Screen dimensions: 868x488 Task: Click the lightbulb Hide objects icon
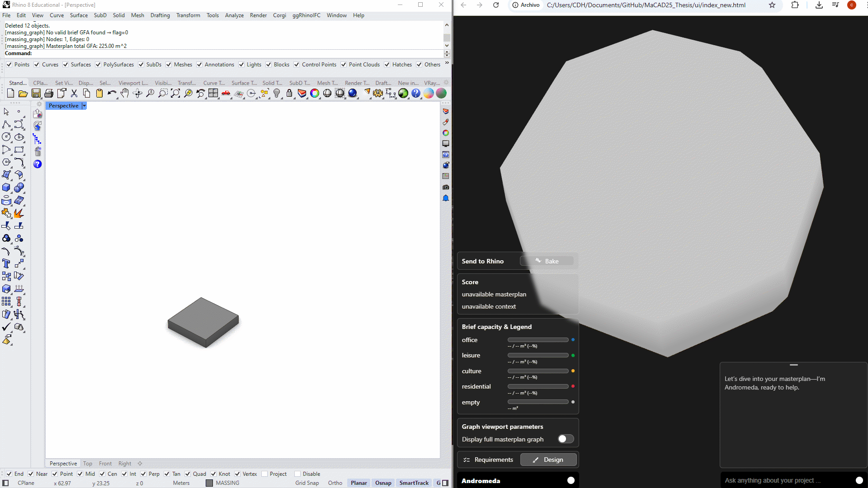(277, 94)
